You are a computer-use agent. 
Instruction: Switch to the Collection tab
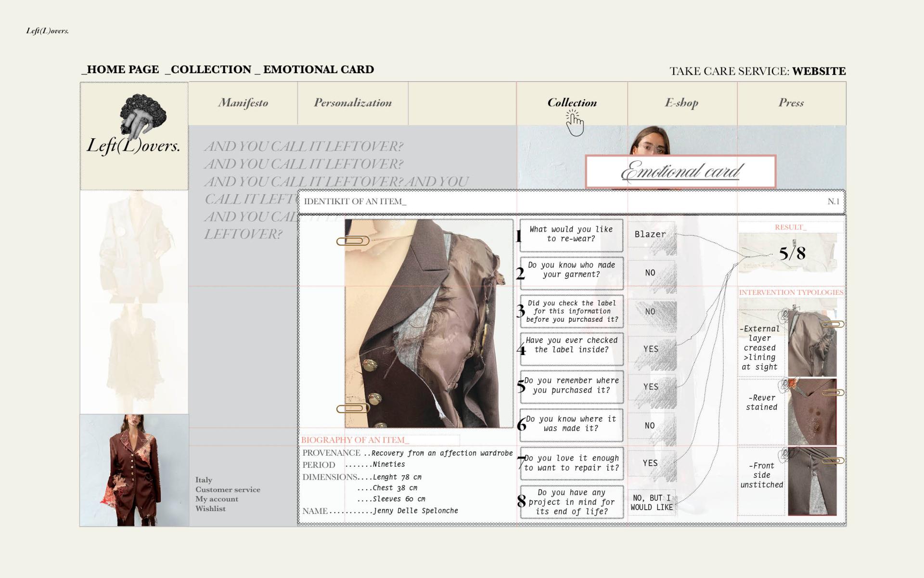(x=572, y=103)
